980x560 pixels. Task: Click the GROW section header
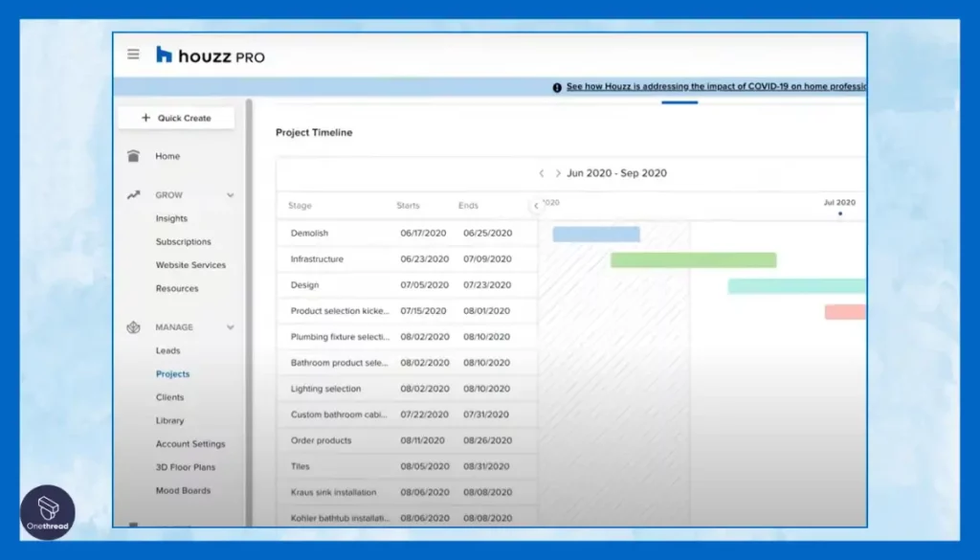coord(168,195)
